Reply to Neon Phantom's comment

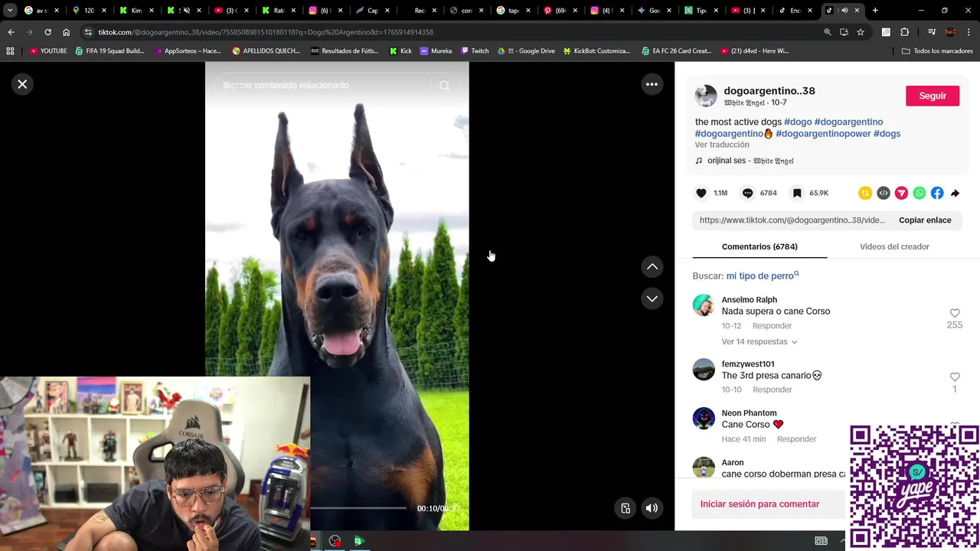(796, 439)
